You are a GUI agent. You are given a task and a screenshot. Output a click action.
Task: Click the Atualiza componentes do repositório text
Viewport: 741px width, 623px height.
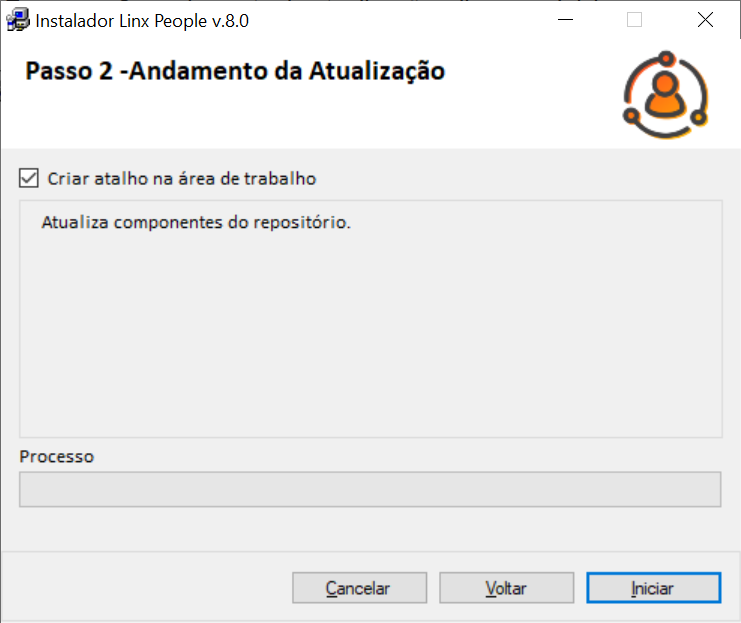pyautogui.click(x=196, y=222)
